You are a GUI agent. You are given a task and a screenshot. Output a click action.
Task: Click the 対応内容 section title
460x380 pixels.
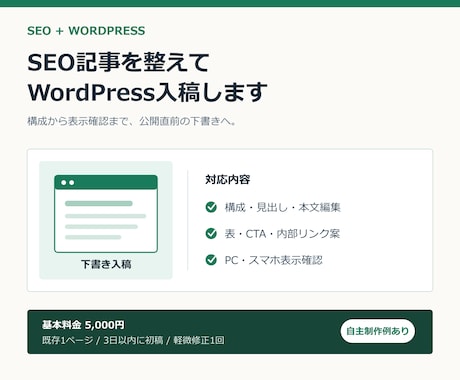point(228,179)
